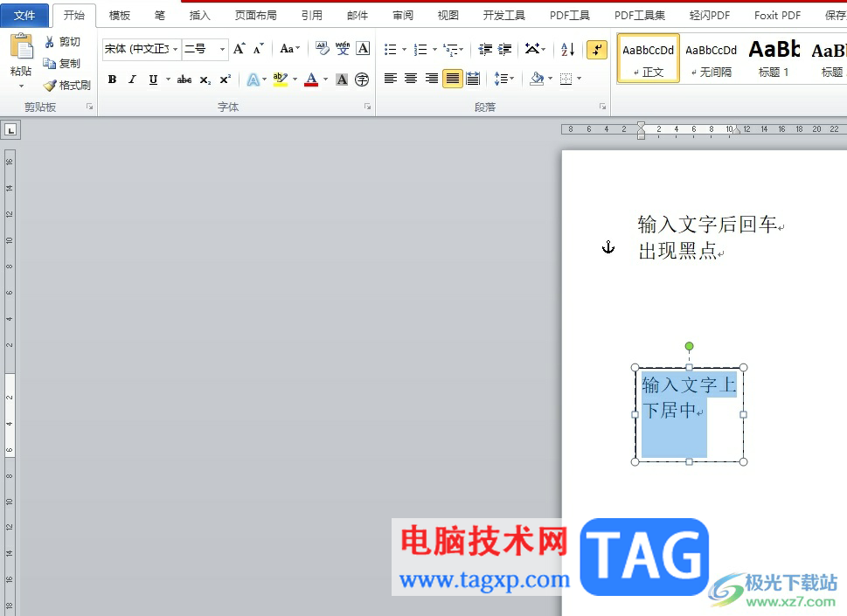Viewport: 847px width, 616px height.
Task: Increase font size with Grow Font
Action: point(239,49)
